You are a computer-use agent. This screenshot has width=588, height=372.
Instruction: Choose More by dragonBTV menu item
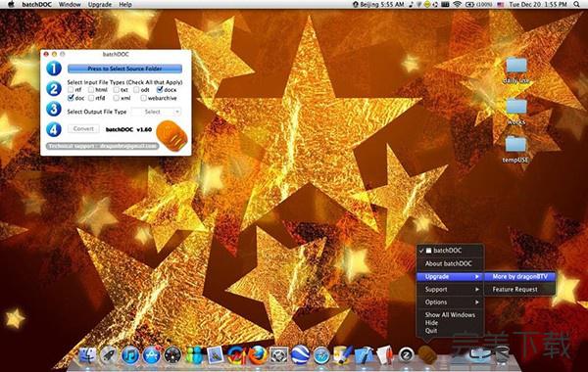[x=519, y=276]
